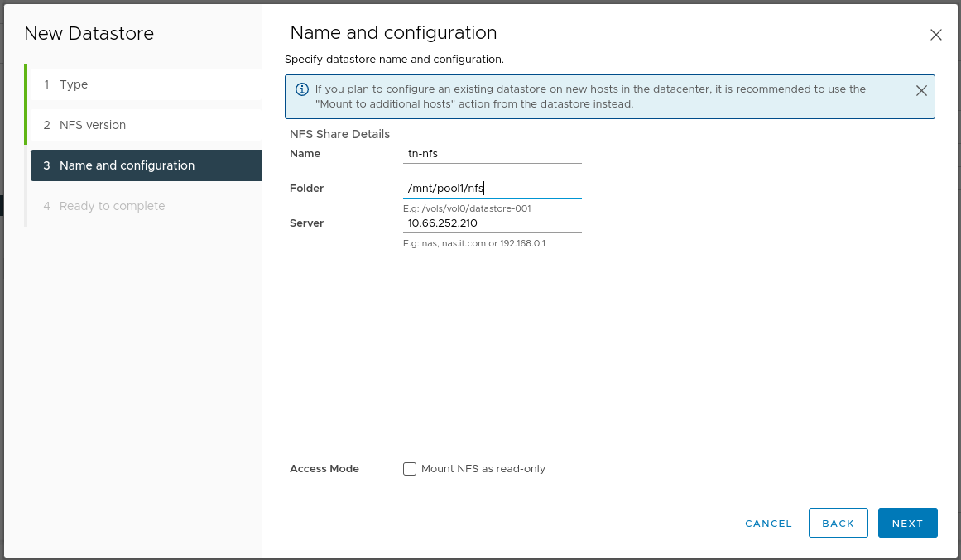
Task: Go back with the Back button
Action: (x=838, y=524)
